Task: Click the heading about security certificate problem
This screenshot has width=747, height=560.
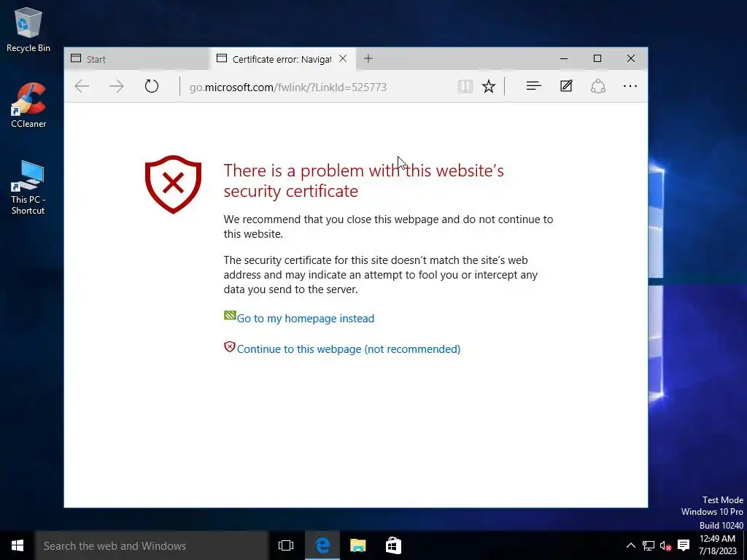Action: click(x=363, y=181)
